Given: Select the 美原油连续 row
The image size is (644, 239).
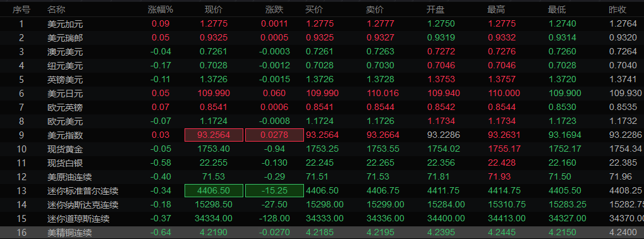Looking at the screenshot, I should 322,177.
